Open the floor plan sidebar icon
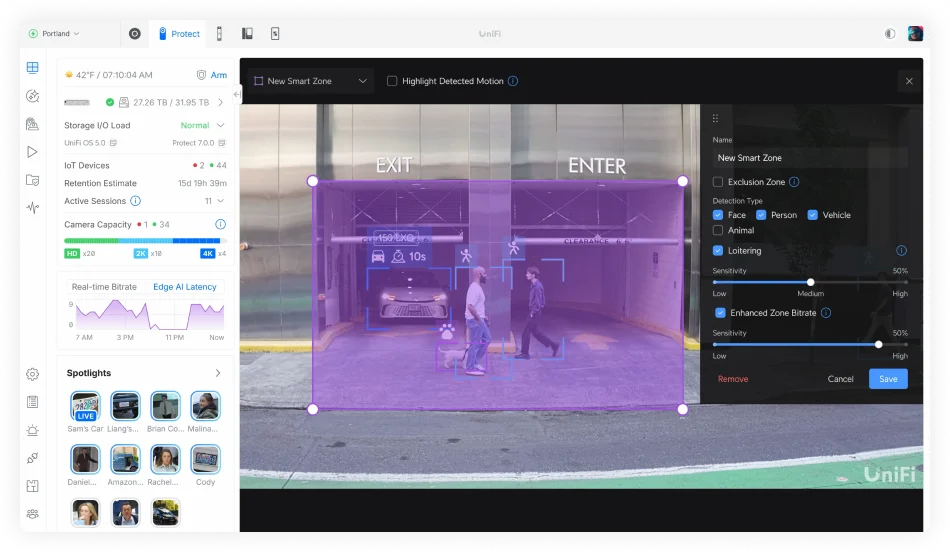950x552 pixels. 33,486
